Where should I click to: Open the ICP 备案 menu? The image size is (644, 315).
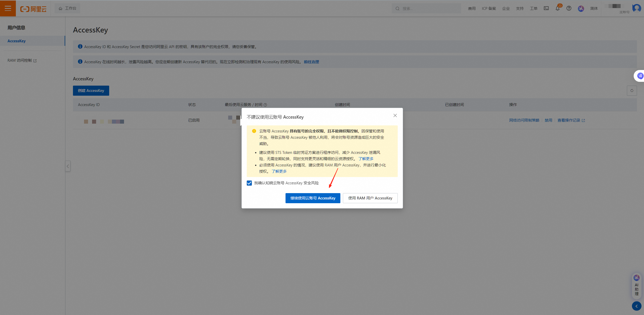tap(489, 9)
